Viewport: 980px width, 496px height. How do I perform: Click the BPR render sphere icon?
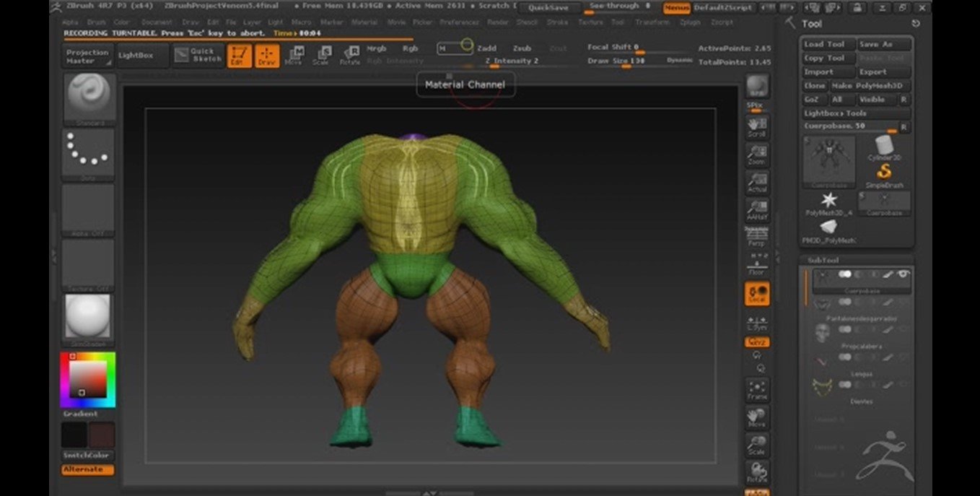pos(756,87)
